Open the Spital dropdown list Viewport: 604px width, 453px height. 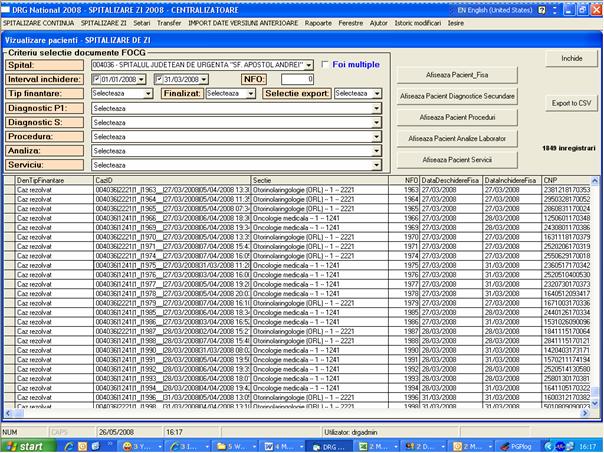click(x=309, y=64)
